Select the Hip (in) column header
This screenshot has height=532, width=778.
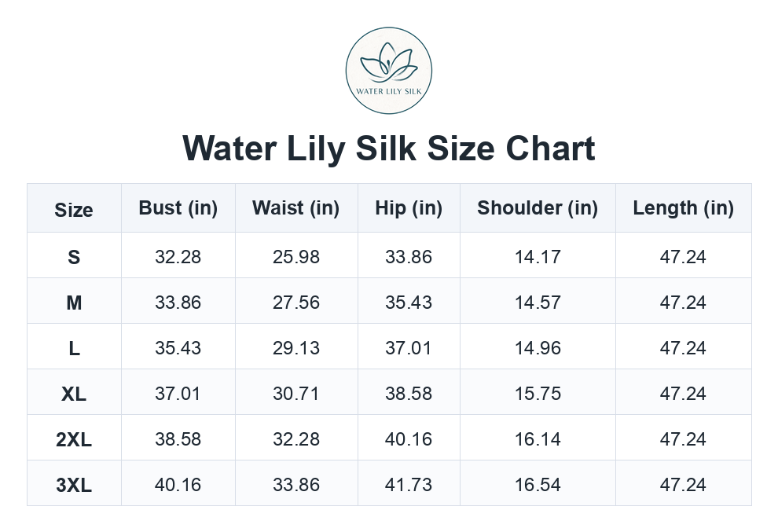[409, 208]
